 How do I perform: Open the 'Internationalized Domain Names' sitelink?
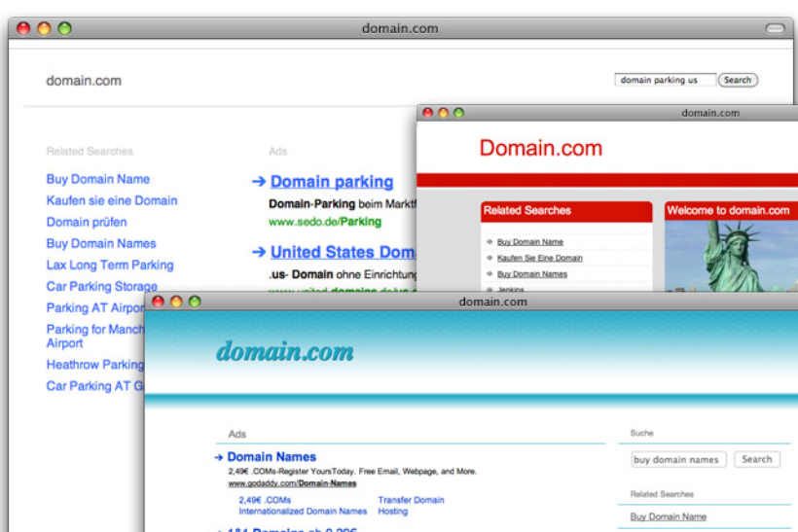point(303,512)
